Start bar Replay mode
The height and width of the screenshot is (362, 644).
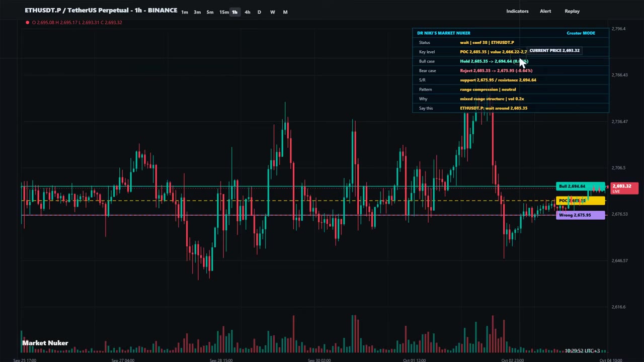tap(572, 11)
